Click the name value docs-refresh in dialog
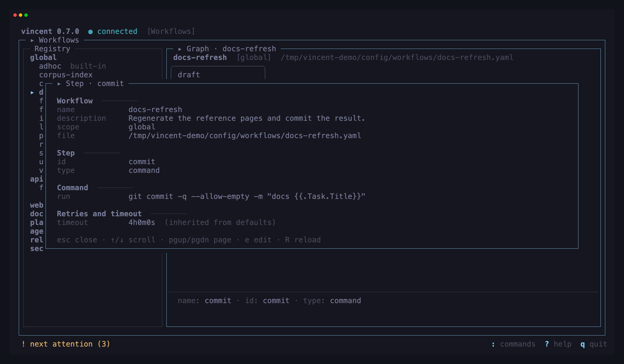 click(155, 110)
